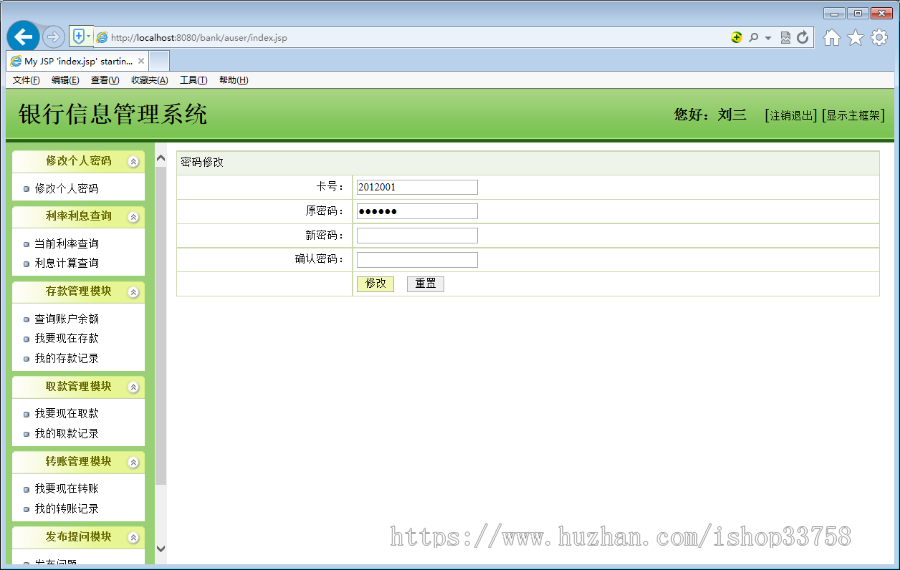Click the Home icon
900x570 pixels.
point(832,38)
